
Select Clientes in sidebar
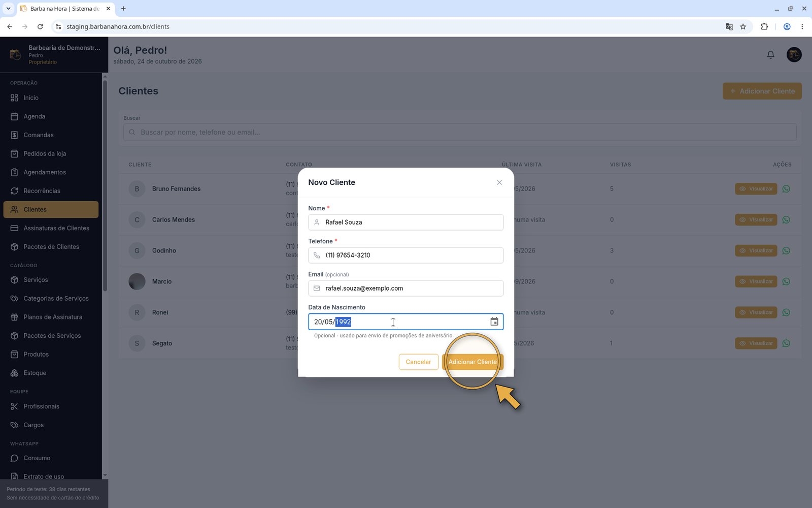pyautogui.click(x=51, y=209)
